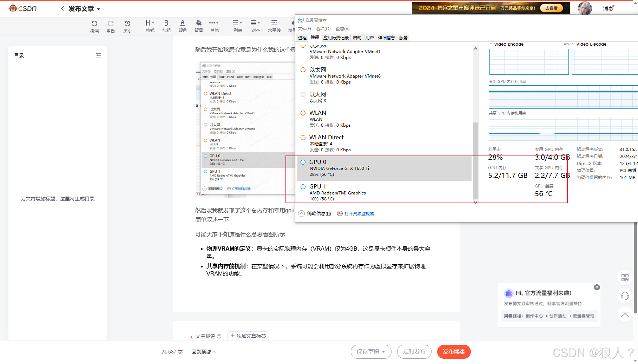Click the Task Manager title bar icon
Viewport: 638px width, 364px height.
pyautogui.click(x=301, y=20)
